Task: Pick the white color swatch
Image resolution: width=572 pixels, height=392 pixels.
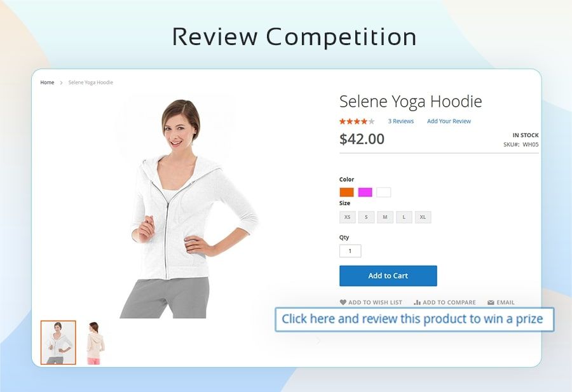Action: (x=384, y=192)
